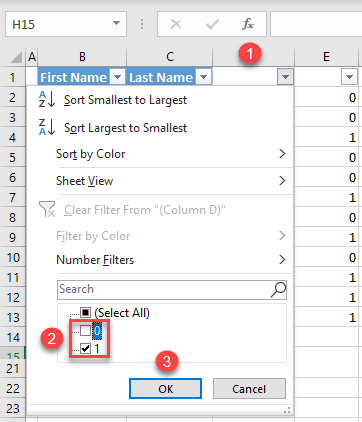Image resolution: width=362 pixels, height=422 pixels.
Task: Check the 0 value checkbox
Action: click(x=86, y=331)
